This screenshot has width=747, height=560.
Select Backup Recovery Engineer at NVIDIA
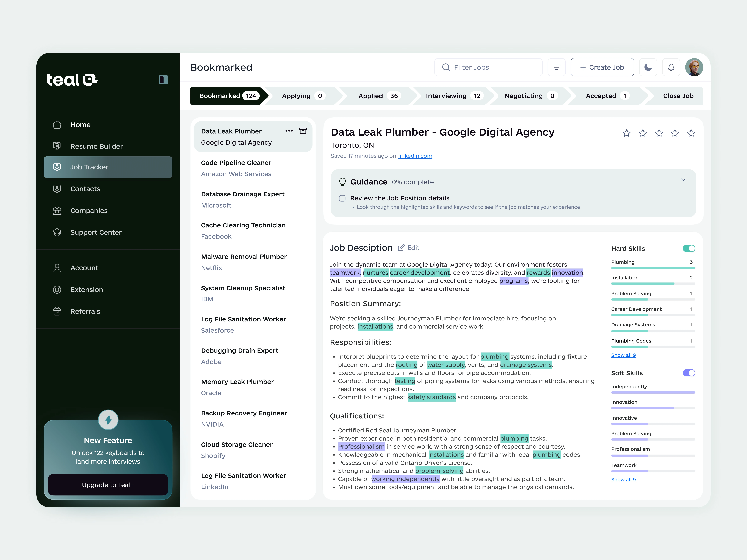coord(253,419)
